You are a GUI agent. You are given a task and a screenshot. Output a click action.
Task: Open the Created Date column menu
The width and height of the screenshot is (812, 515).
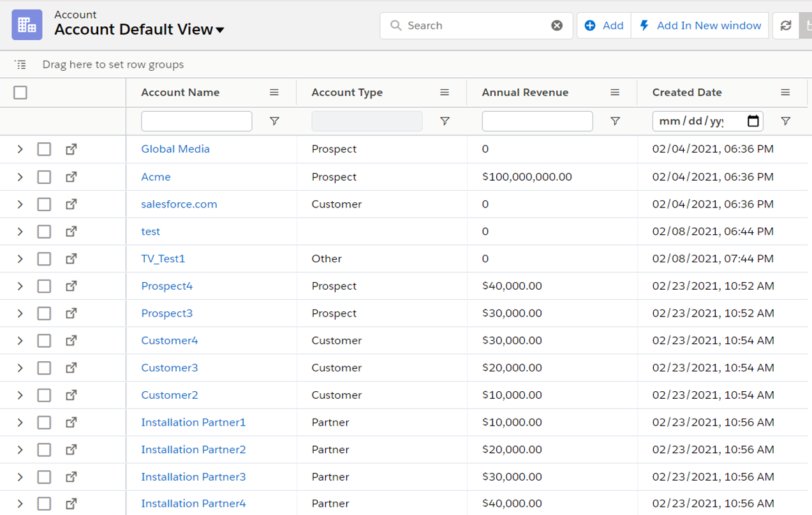pyautogui.click(x=785, y=93)
